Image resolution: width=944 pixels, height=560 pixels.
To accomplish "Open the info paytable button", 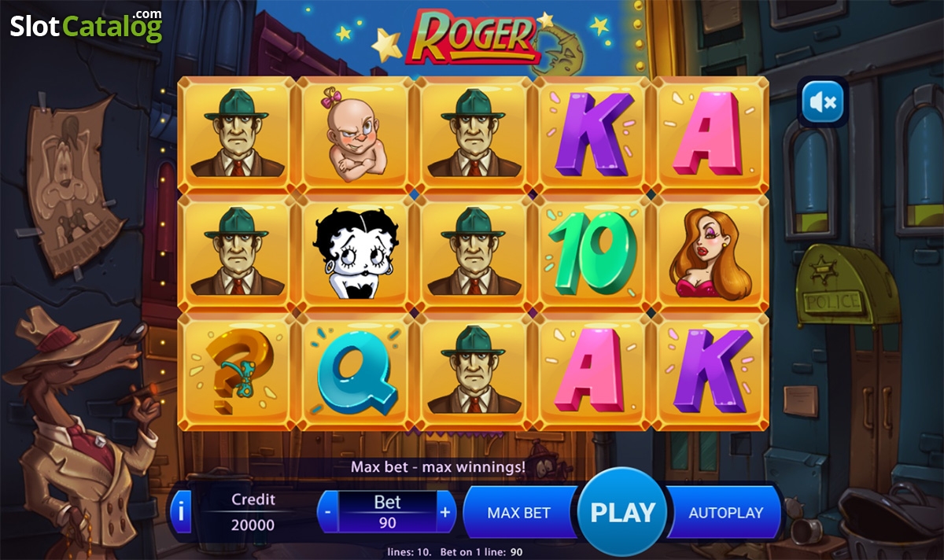I will [181, 513].
